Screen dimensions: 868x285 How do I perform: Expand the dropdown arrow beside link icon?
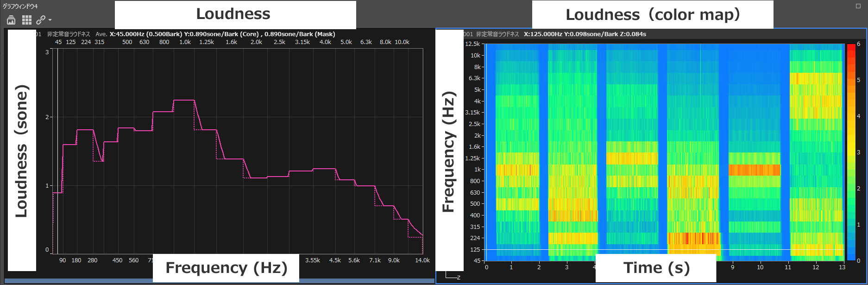point(50,20)
